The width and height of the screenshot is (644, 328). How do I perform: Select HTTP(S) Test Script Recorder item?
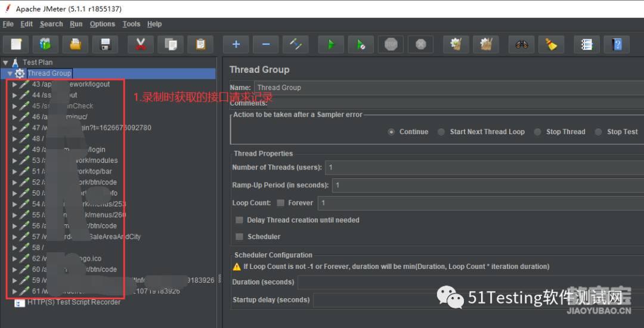click(x=74, y=302)
